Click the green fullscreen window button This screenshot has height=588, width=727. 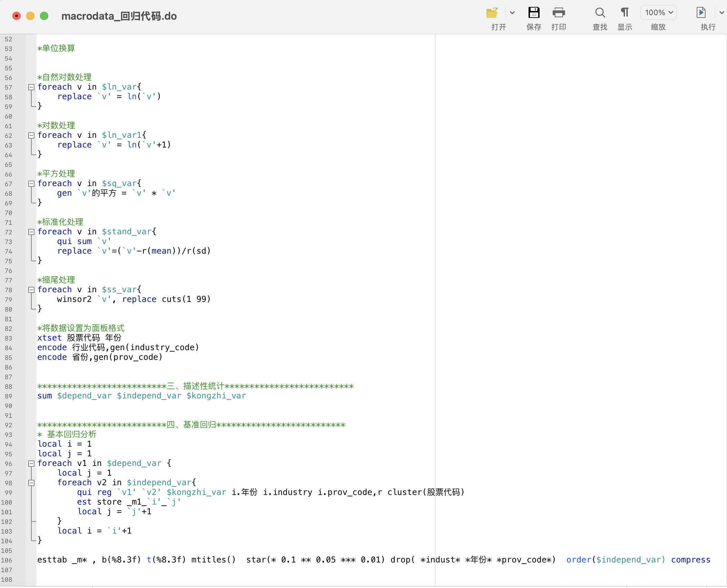click(x=44, y=16)
